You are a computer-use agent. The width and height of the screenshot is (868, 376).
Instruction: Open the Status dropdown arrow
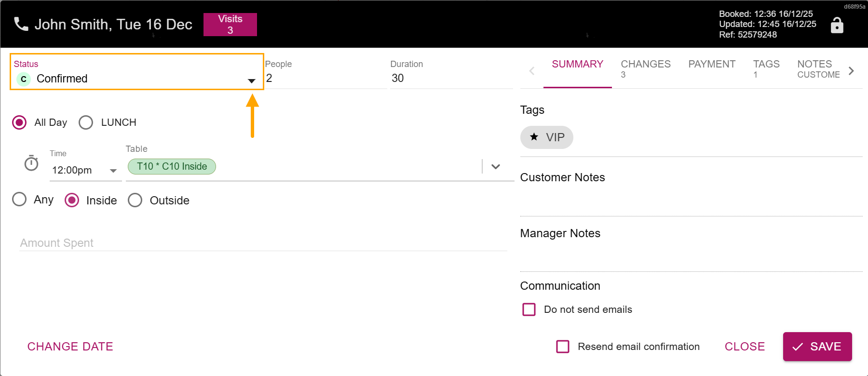(251, 81)
